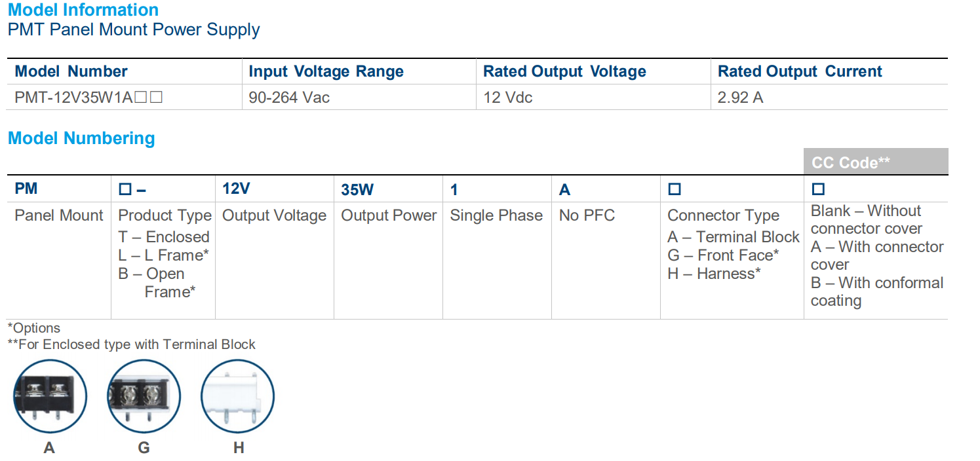Click the 2.92 A current value
This screenshot has width=980, height=461.
pos(741,98)
